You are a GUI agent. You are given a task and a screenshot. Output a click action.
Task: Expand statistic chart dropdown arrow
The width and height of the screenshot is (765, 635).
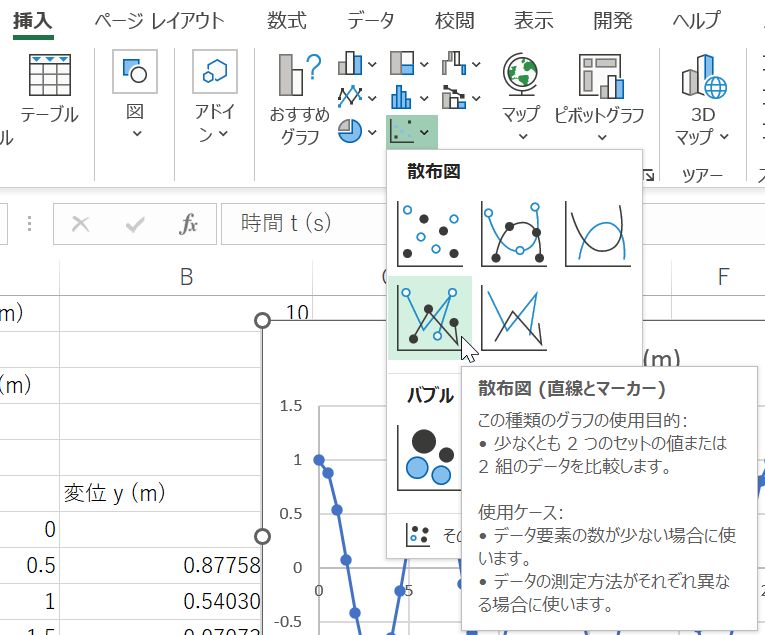point(424,98)
